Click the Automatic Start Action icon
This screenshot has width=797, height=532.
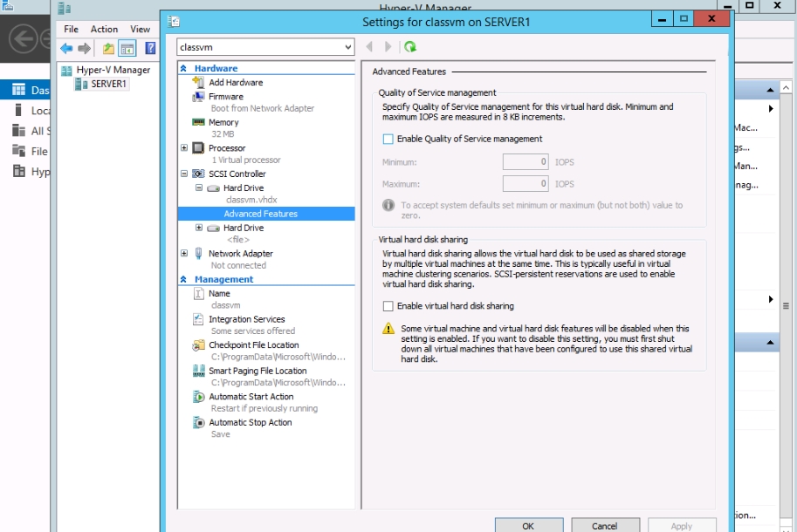(x=198, y=397)
